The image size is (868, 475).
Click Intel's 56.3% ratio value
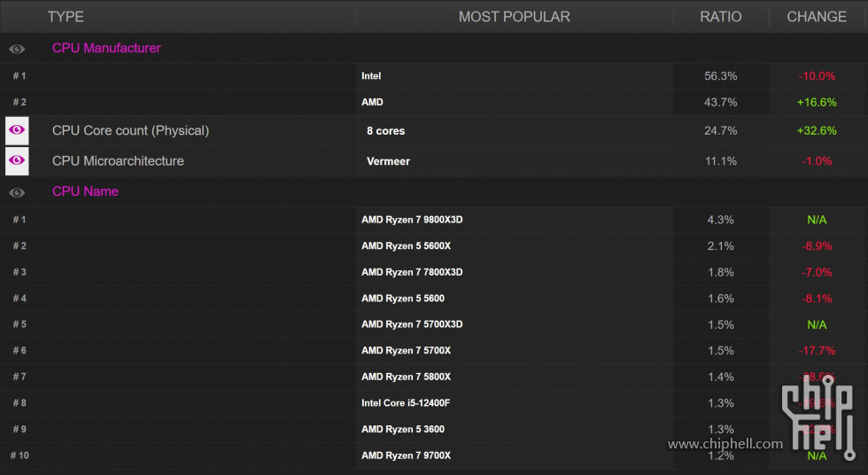point(721,76)
